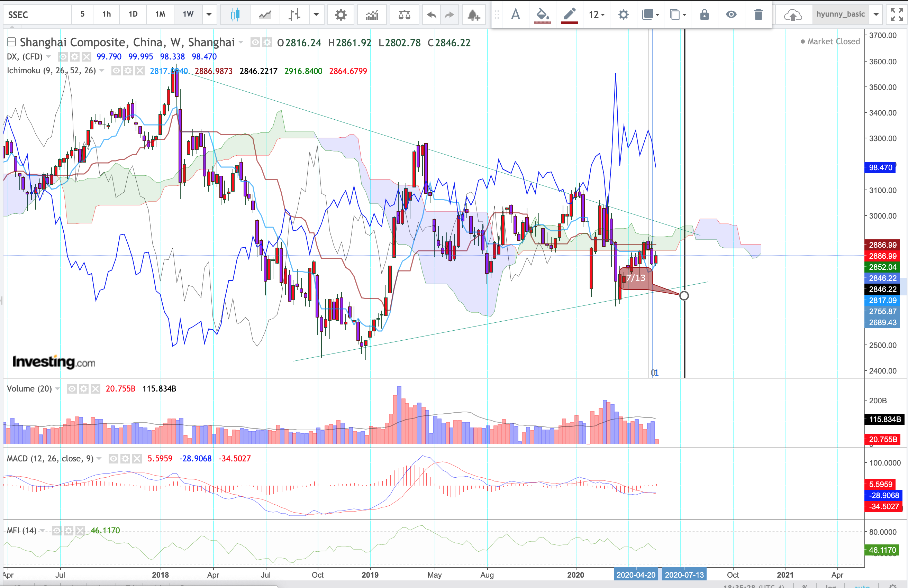
Task: Open the indicators chart icon
Action: (x=372, y=15)
